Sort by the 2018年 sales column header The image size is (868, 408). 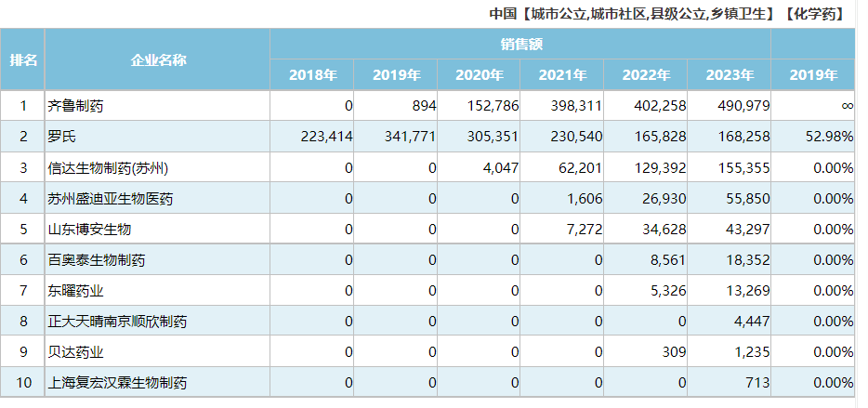312,75
